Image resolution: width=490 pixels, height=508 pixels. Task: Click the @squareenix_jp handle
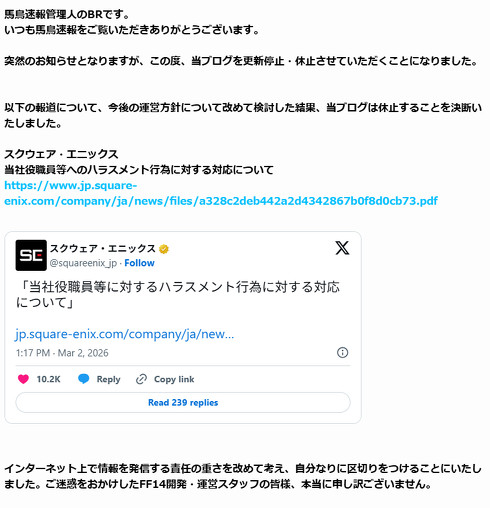tap(83, 263)
